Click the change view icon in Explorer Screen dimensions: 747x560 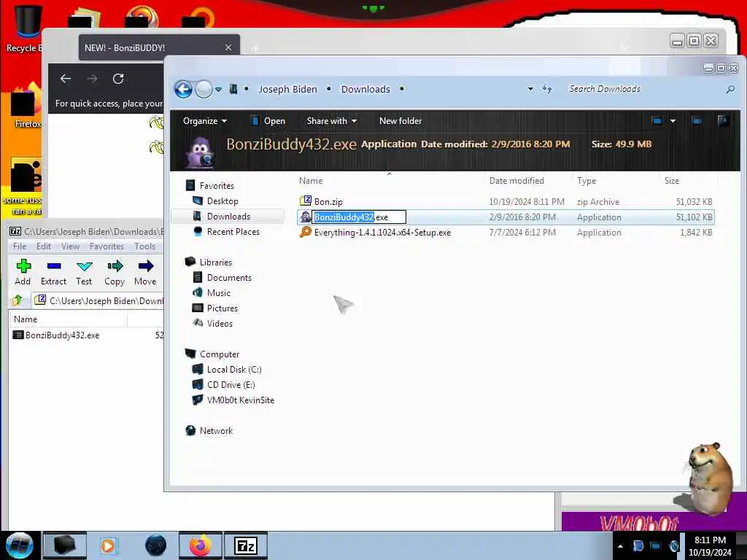657,121
